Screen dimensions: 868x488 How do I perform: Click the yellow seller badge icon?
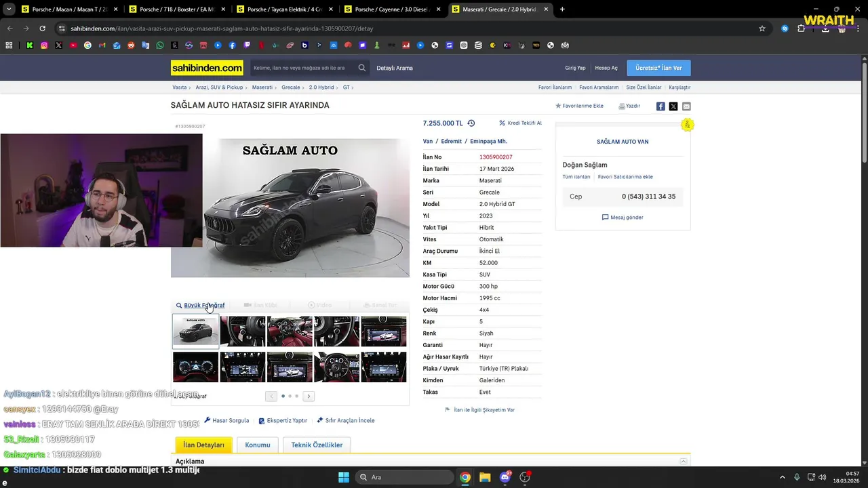tap(687, 125)
